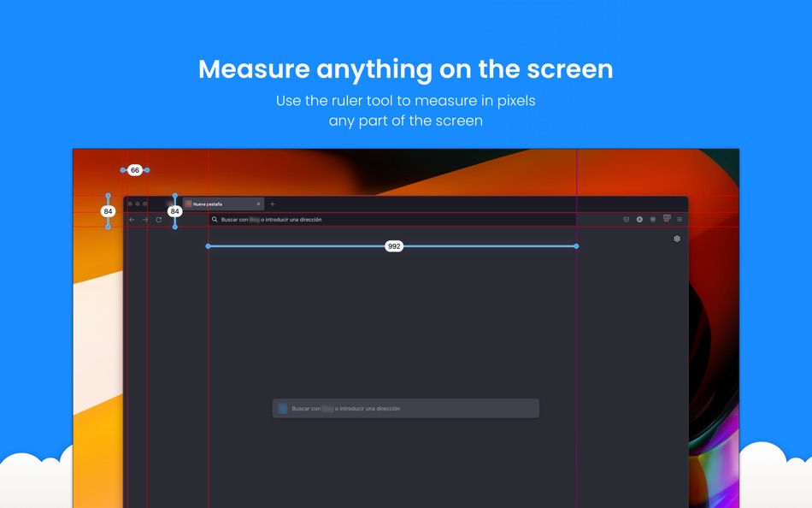
Task: Open new tab page settings gear
Action: point(677,239)
